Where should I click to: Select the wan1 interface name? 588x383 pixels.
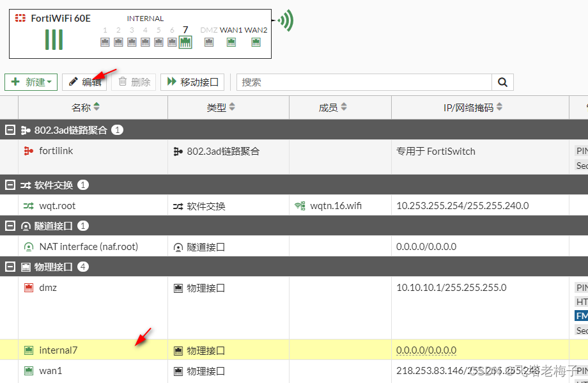[x=50, y=371]
